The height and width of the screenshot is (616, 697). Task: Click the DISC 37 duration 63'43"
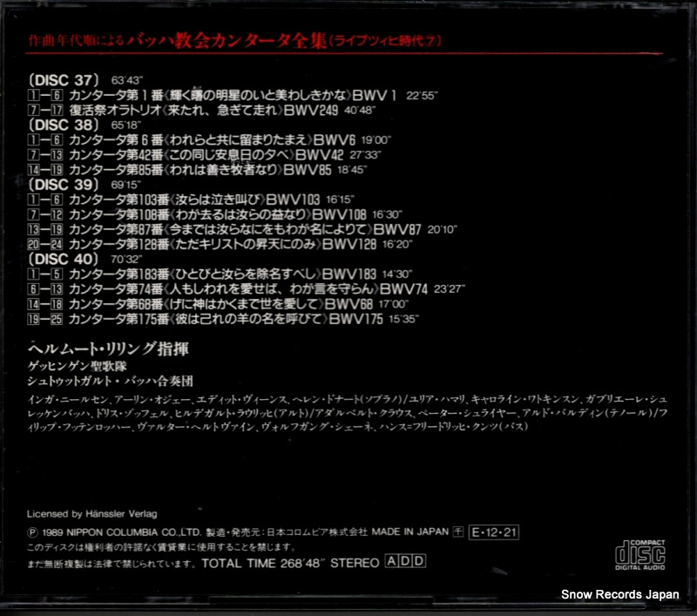[126, 80]
